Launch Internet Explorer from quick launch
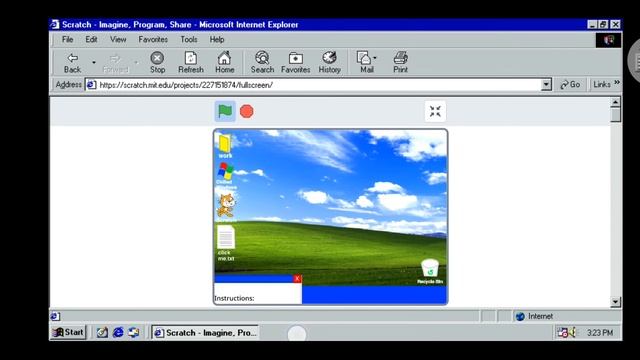This screenshot has width=640, height=360. point(118,333)
